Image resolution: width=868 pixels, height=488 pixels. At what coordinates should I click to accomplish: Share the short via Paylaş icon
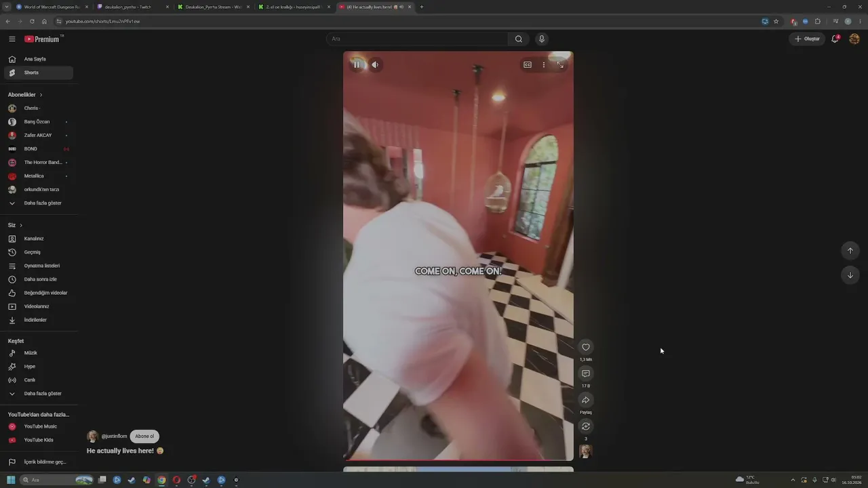click(x=586, y=400)
